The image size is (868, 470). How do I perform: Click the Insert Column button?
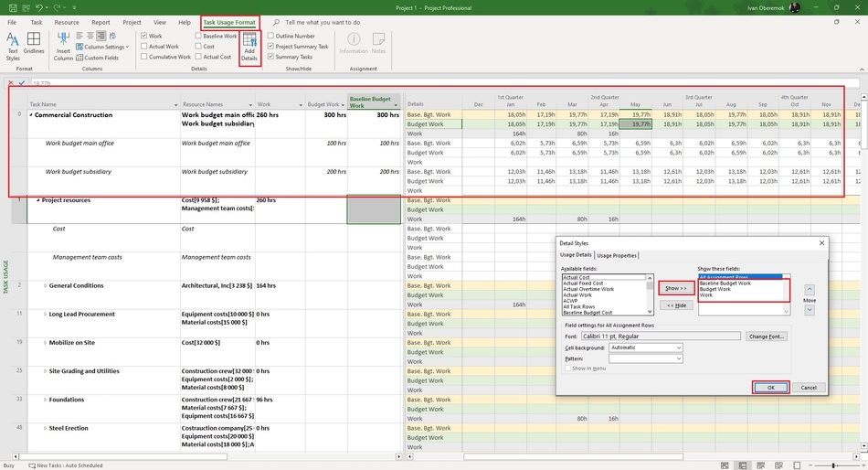[63, 47]
